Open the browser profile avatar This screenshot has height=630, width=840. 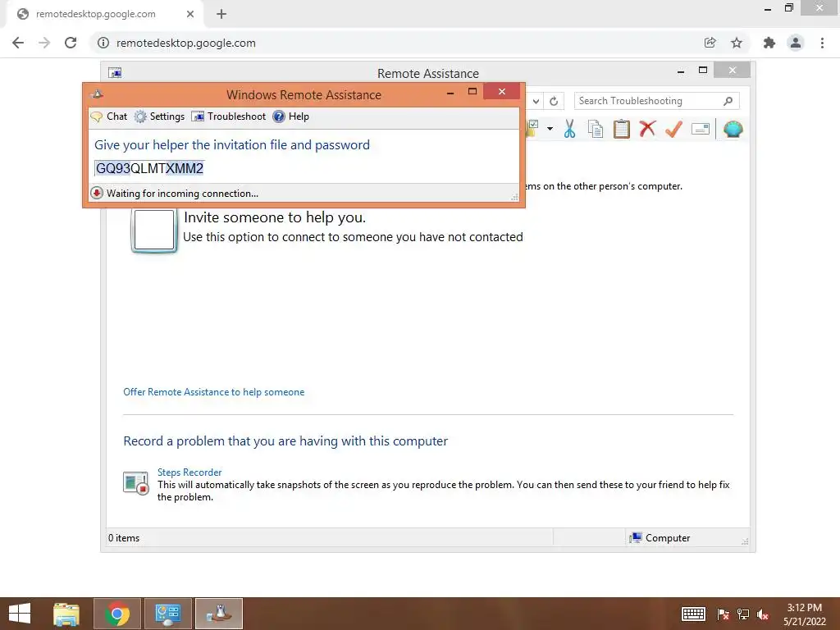coord(796,43)
